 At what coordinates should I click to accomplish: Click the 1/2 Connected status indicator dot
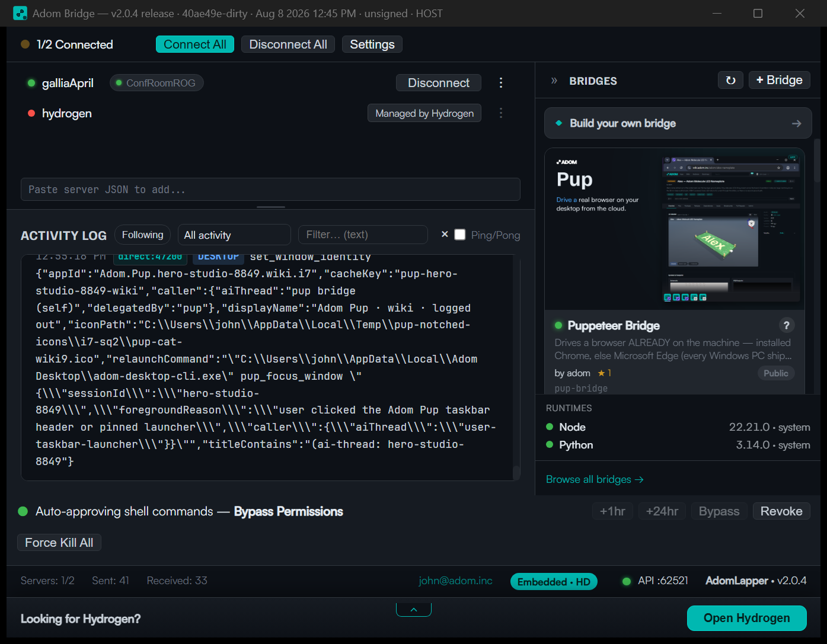(25, 44)
